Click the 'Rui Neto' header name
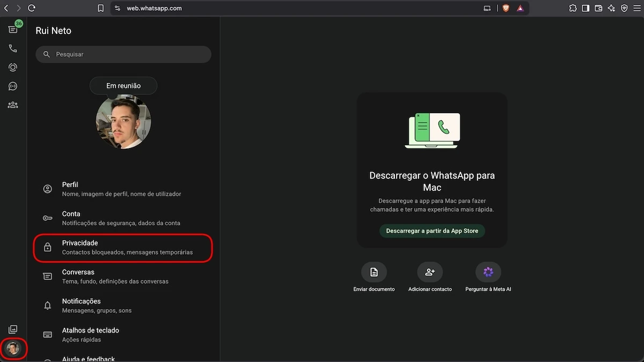The image size is (644, 362). (x=54, y=31)
